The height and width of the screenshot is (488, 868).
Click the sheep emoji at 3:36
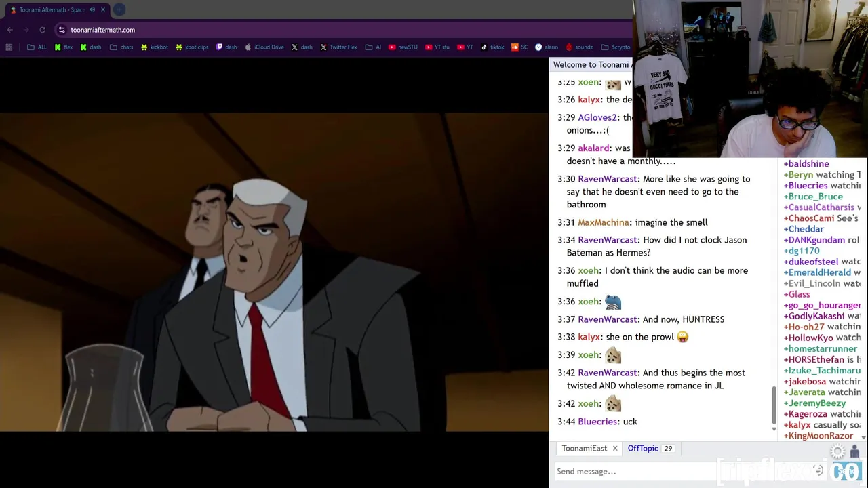tap(613, 302)
